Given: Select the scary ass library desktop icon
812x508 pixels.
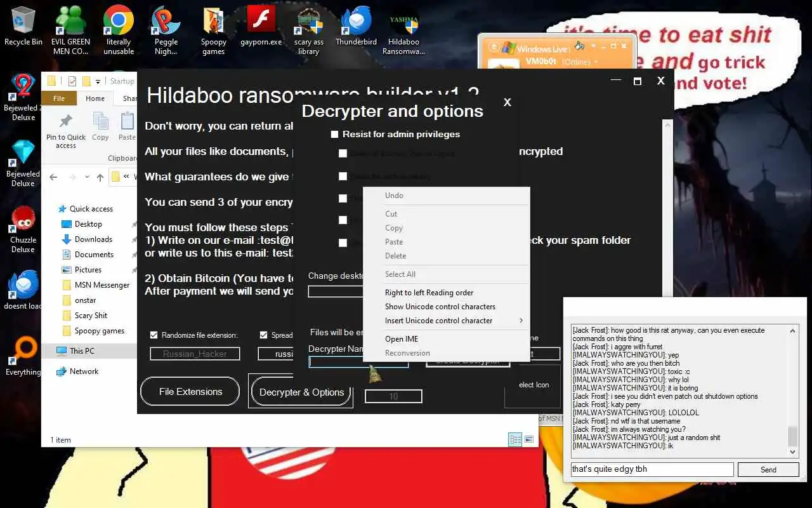Looking at the screenshot, I should (x=309, y=30).
